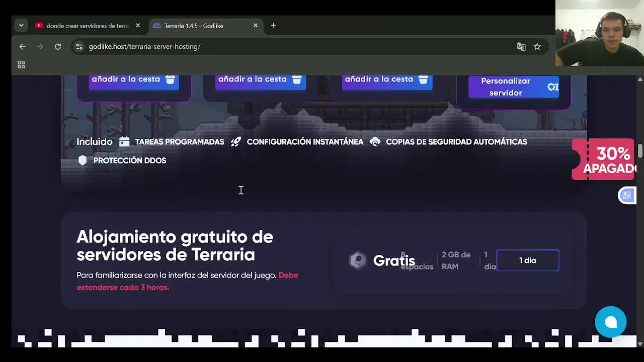Image resolution: width=644 pixels, height=362 pixels.
Task: Open the translate page icon
Action: [x=521, y=47]
